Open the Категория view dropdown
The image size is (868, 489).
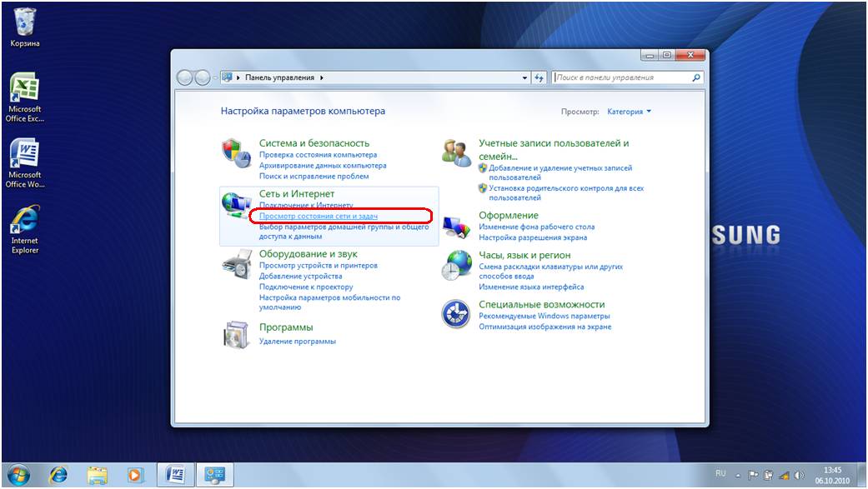629,112
